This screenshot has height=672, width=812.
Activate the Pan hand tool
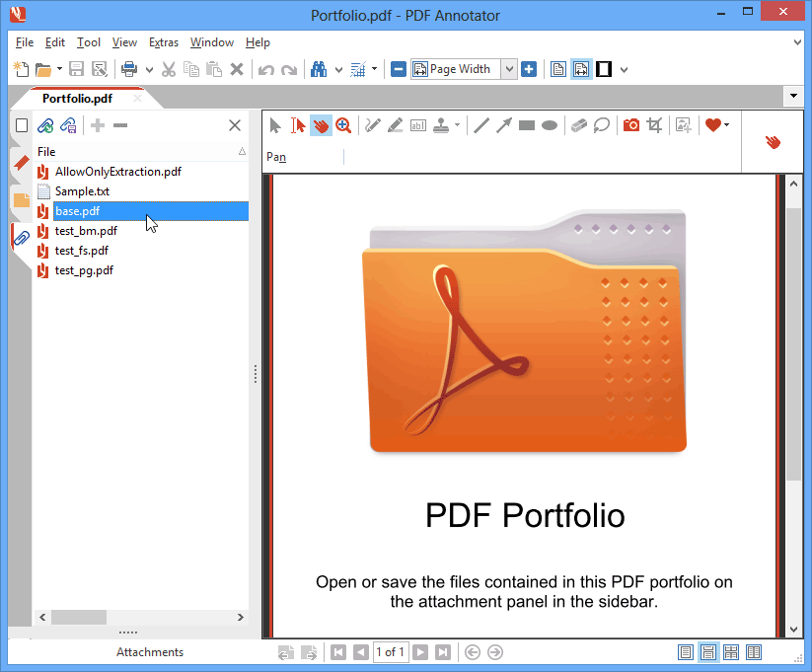(x=321, y=125)
